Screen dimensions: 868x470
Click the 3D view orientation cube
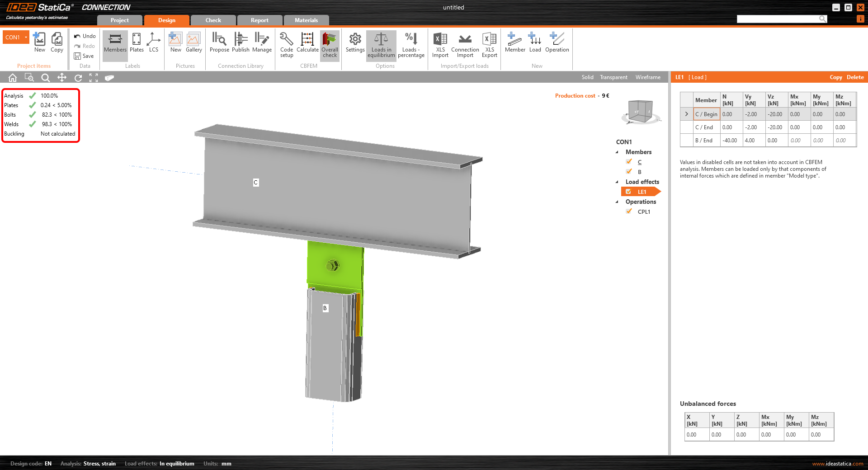click(641, 112)
